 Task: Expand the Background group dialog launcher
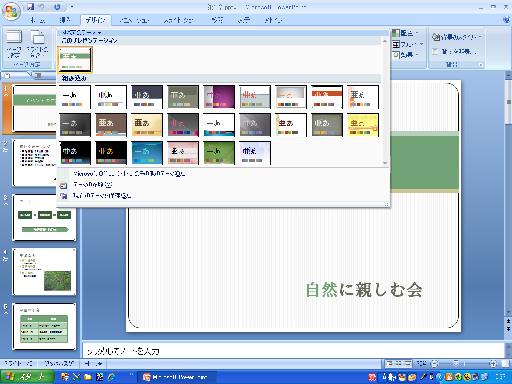pos(480,65)
